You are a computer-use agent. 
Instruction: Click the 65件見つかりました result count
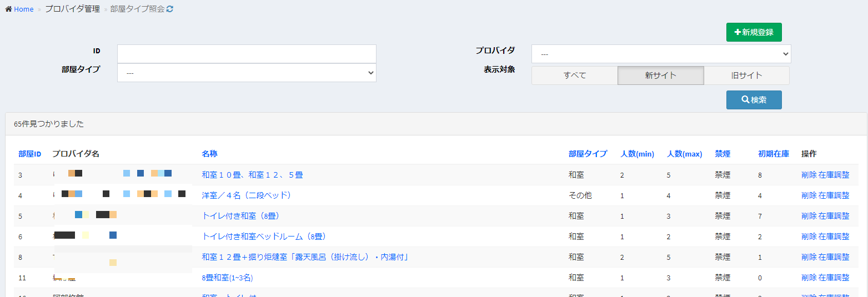[49, 124]
